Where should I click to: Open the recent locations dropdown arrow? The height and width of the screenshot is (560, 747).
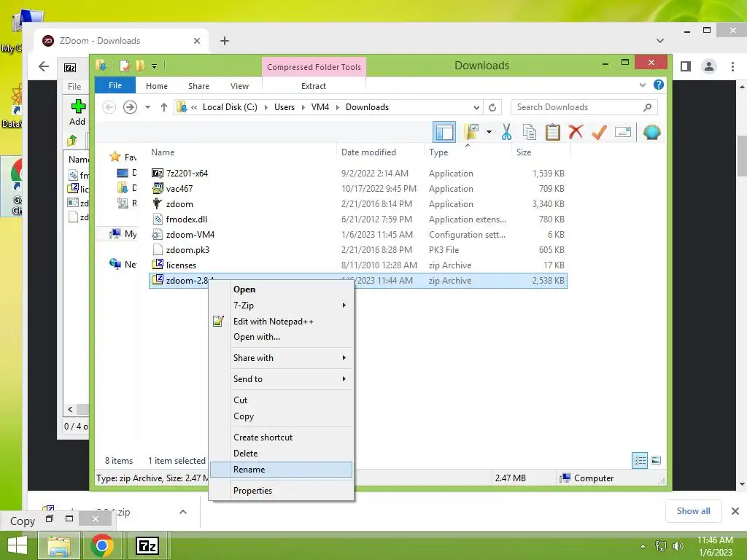pyautogui.click(x=147, y=107)
